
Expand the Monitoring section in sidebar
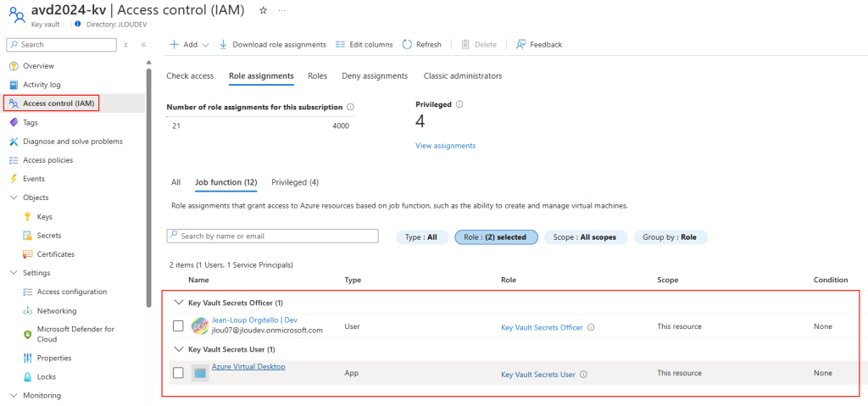14,396
